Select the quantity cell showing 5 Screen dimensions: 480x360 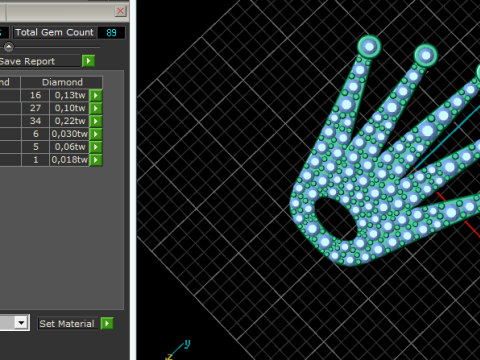tap(35, 147)
